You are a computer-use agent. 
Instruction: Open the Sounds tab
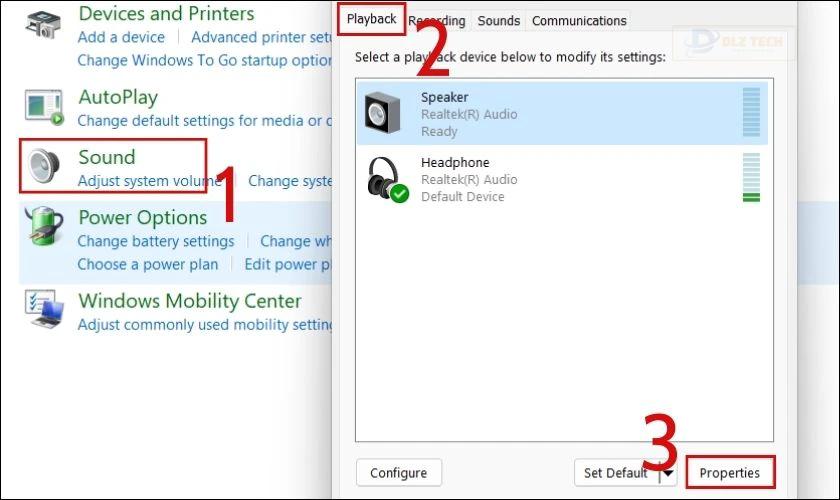pyautogui.click(x=499, y=21)
